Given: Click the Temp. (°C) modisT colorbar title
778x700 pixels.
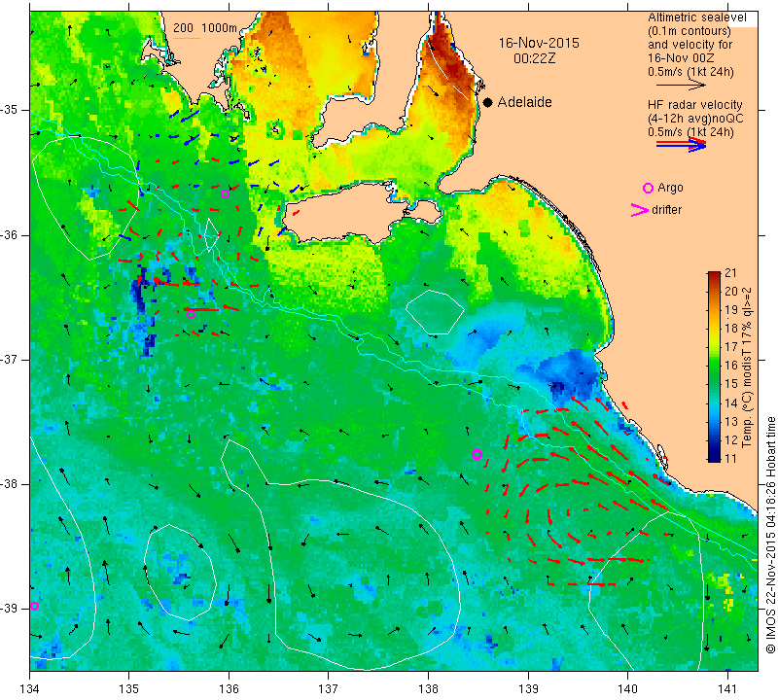Looking at the screenshot, I should [x=746, y=367].
